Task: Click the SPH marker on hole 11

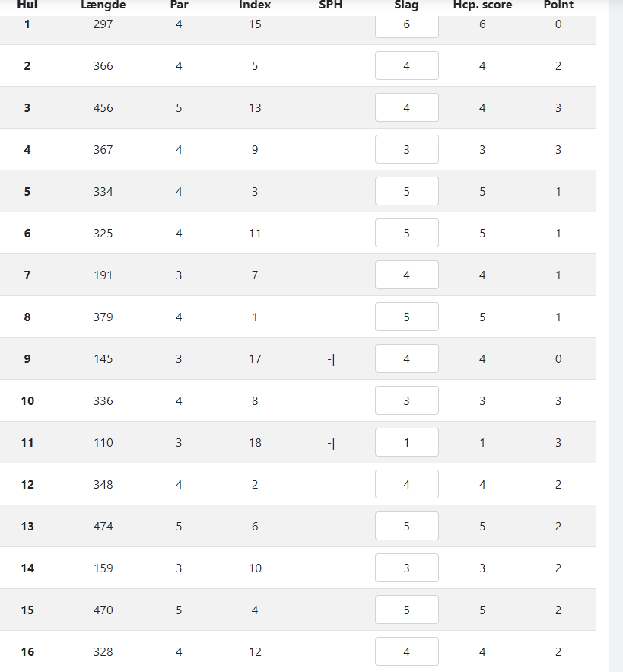Action: (x=331, y=443)
